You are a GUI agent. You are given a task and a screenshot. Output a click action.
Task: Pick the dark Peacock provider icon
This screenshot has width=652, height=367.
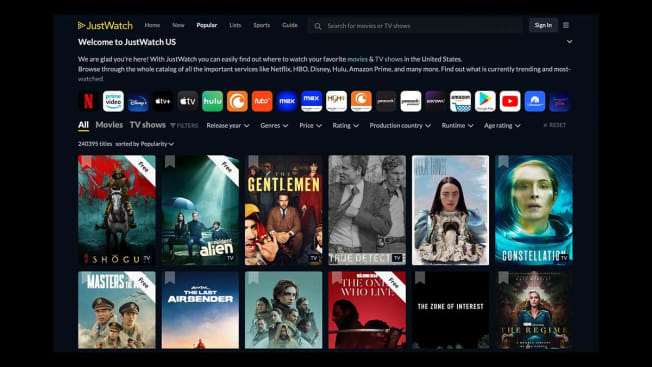386,101
